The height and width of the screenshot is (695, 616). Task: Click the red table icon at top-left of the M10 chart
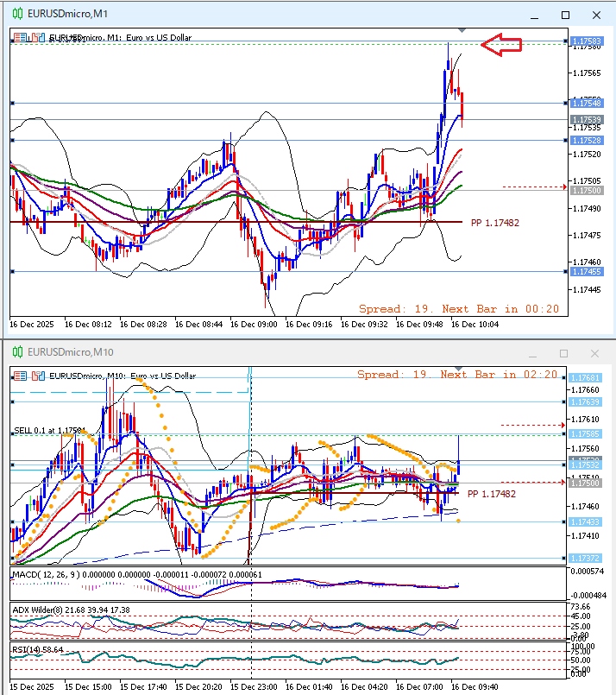tap(18, 376)
